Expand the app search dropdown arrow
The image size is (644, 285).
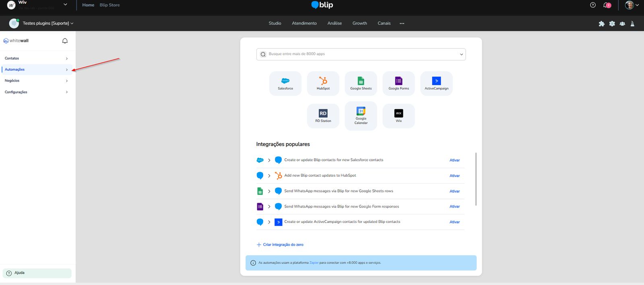(x=461, y=54)
